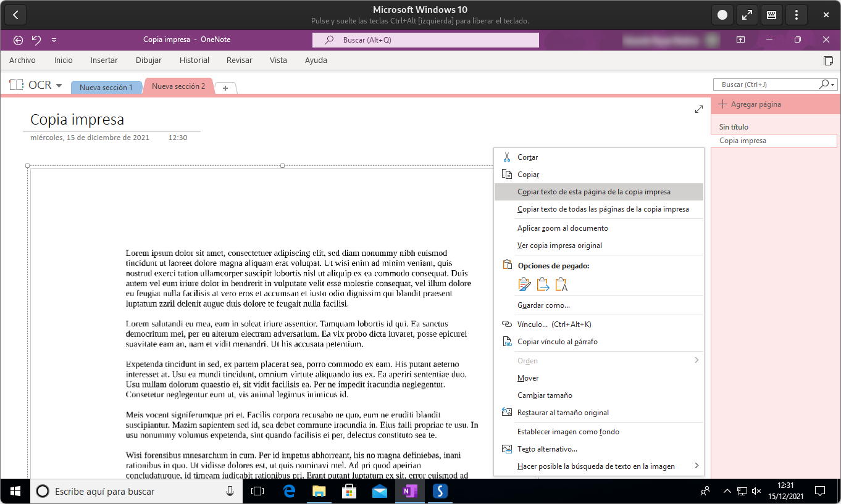Viewport: 841px width, 504px height.
Task: Click the muted volume tray icon
Action: [756, 492]
